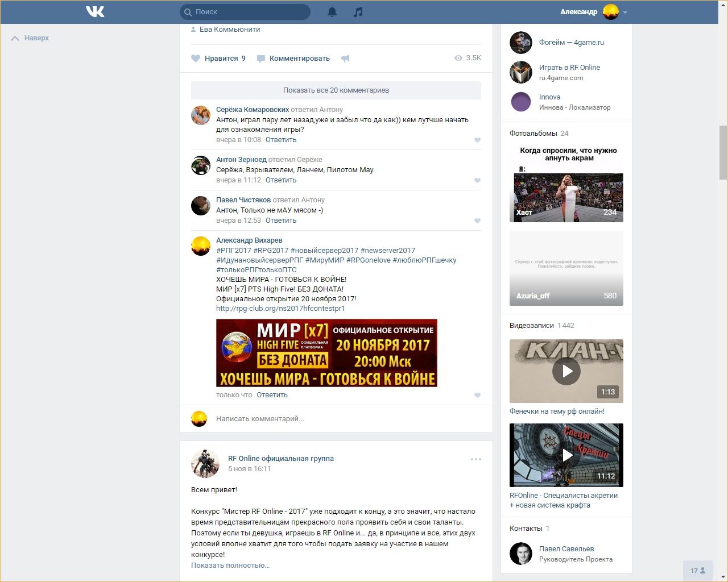
Task: Open Серёжа Комаровских avatar
Action: (x=201, y=115)
